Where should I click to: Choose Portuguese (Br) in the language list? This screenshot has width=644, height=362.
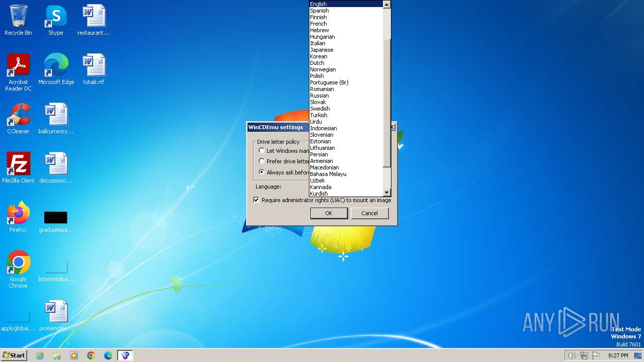[x=346, y=82]
